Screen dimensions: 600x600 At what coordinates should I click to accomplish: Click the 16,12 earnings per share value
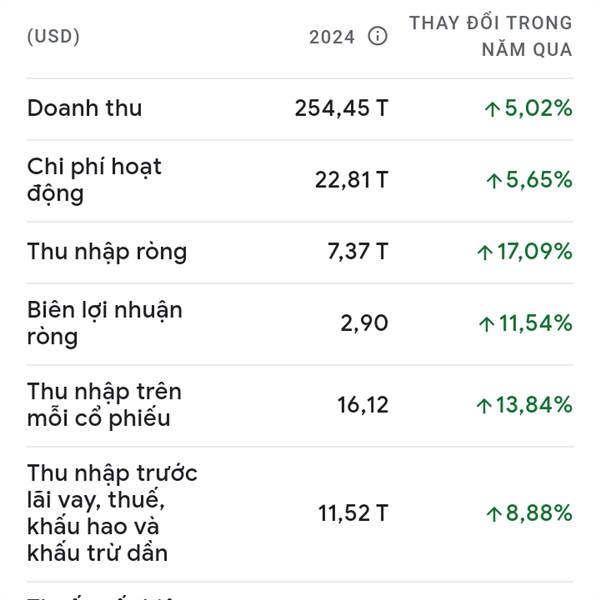coord(363,405)
